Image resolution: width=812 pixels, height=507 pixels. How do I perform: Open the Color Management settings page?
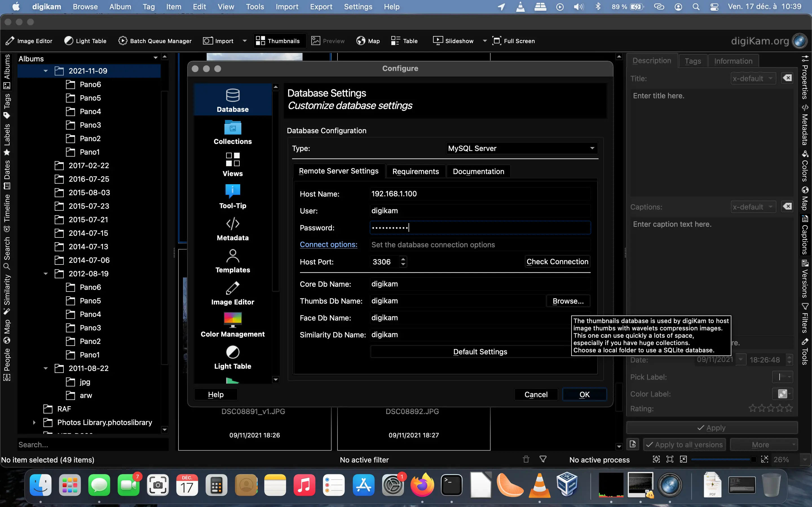tap(232, 324)
